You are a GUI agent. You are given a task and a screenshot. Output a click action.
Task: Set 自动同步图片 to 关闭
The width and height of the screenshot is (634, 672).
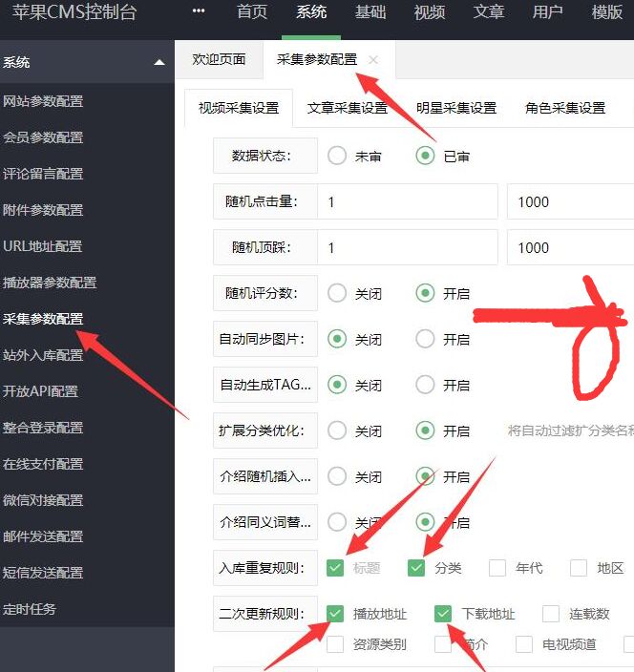(337, 339)
